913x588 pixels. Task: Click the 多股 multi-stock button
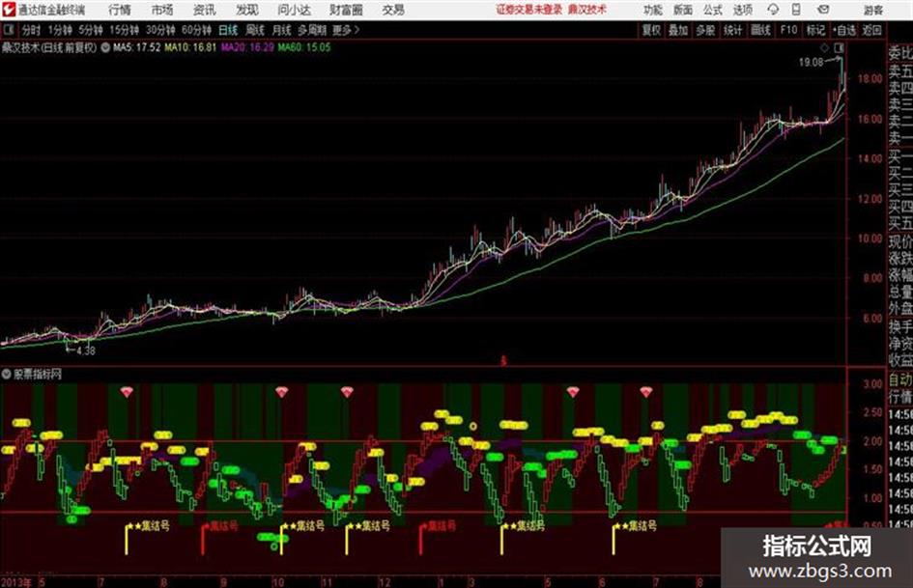pyautogui.click(x=705, y=30)
